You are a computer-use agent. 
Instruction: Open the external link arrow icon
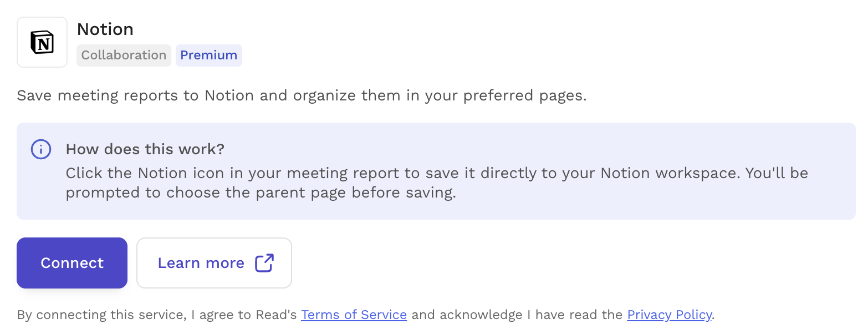point(264,263)
